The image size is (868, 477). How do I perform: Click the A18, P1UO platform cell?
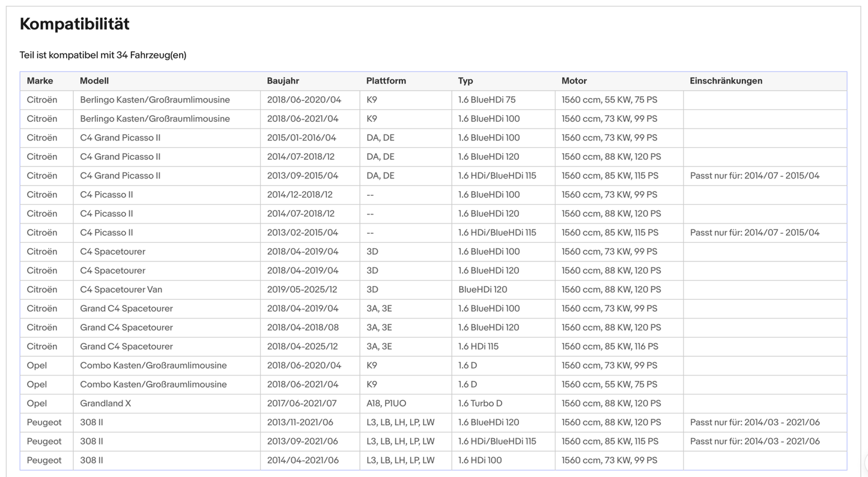pos(405,403)
